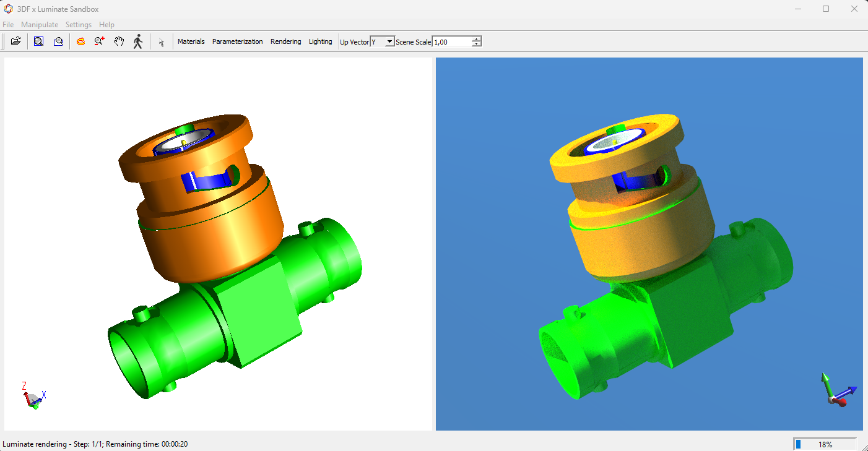868x451 pixels.
Task: Activate the walk mode person icon
Action: click(x=138, y=41)
